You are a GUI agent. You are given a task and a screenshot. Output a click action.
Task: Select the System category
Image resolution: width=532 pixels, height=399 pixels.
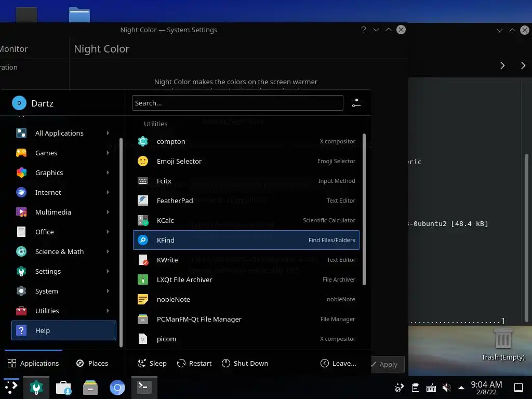(x=64, y=291)
